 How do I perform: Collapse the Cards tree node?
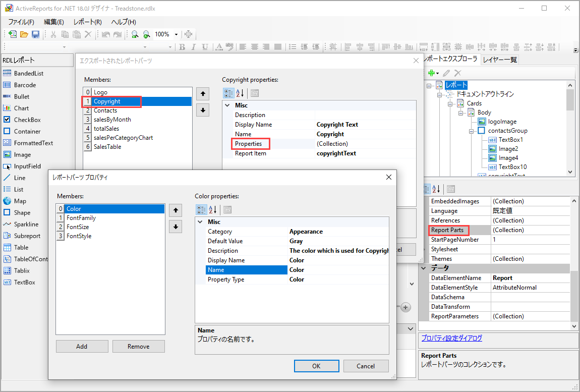(x=450, y=103)
